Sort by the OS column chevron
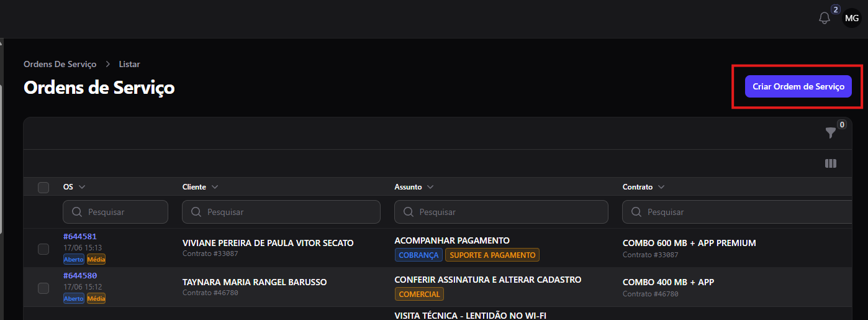 (x=82, y=187)
